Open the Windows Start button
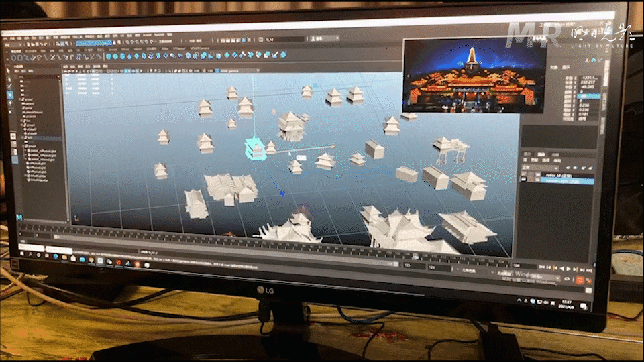 coord(21,253)
